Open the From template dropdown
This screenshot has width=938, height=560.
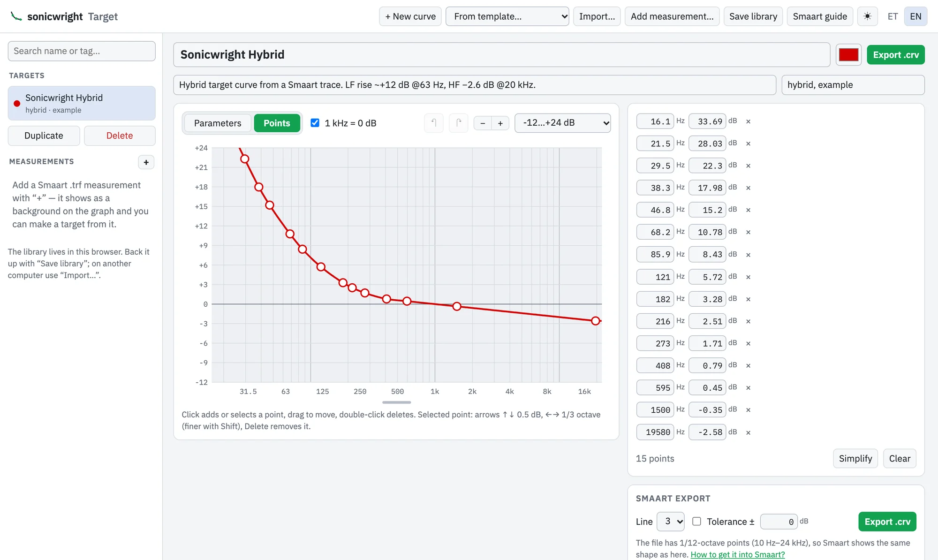point(507,16)
